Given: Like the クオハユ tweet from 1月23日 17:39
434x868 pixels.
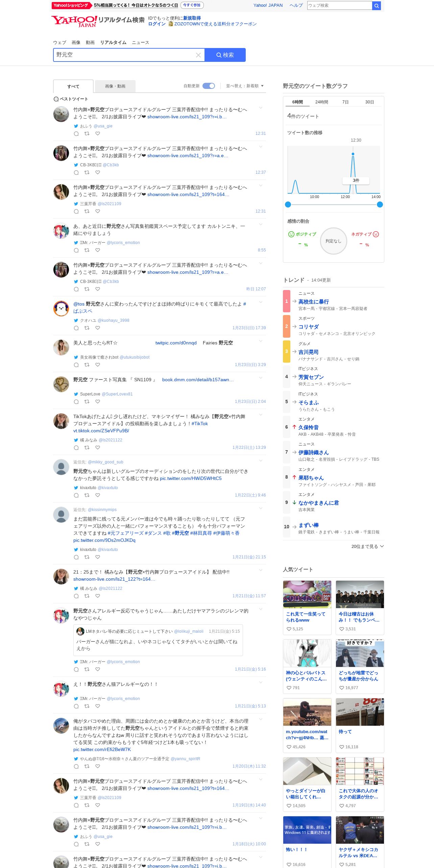Looking at the screenshot, I should click(98, 328).
